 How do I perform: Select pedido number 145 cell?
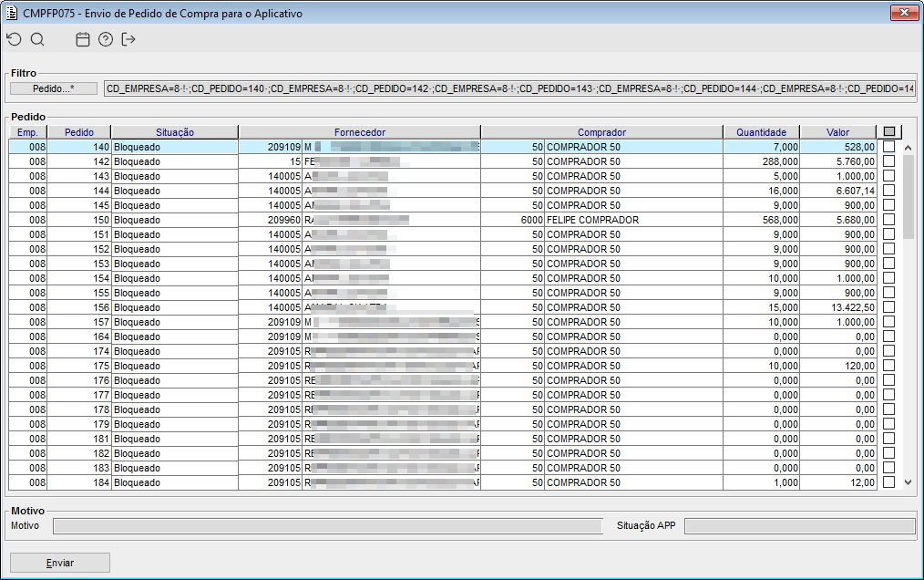coord(79,205)
